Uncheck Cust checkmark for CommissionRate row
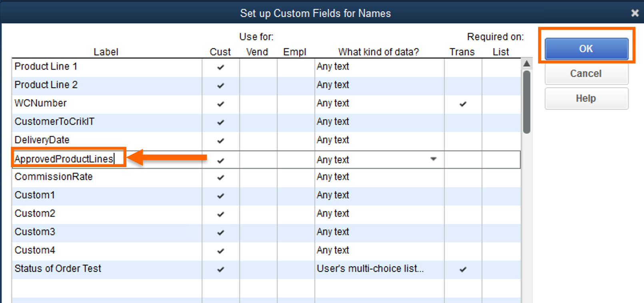The height and width of the screenshot is (303, 644). (220, 177)
